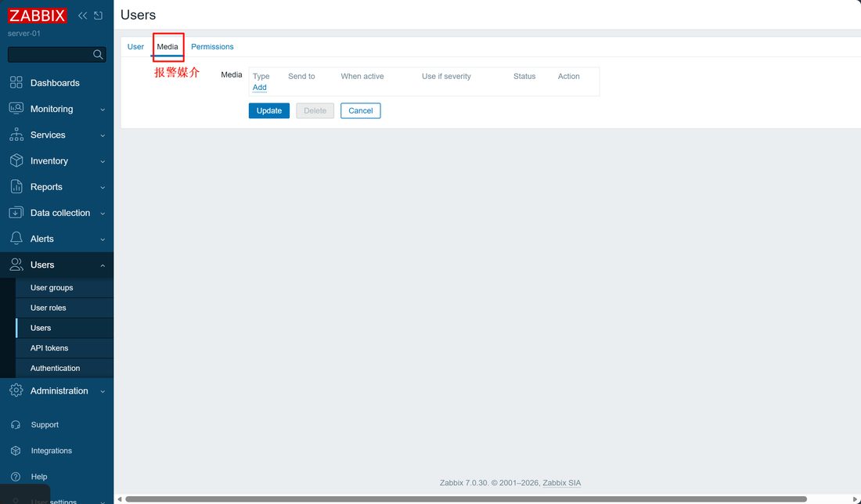The height and width of the screenshot is (504, 861).
Task: Open the Integrations link label
Action: coord(51,451)
